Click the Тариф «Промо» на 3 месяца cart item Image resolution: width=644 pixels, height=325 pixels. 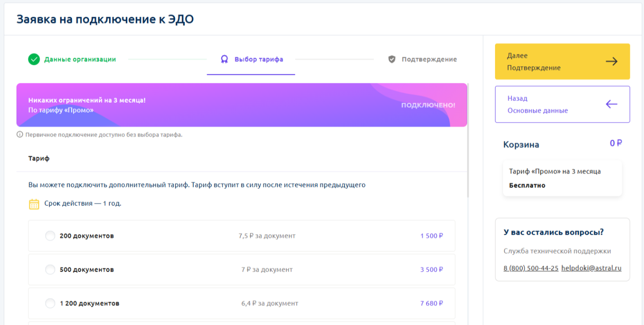[x=562, y=178]
